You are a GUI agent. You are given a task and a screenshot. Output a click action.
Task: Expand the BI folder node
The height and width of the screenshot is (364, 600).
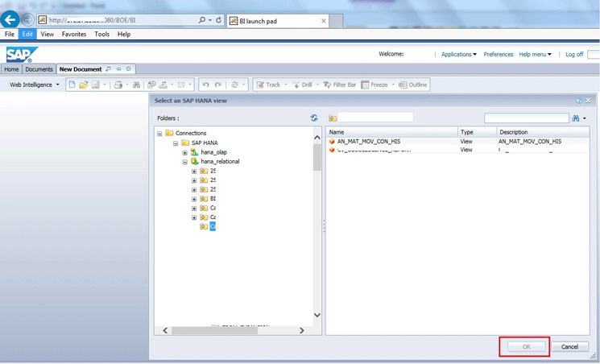[x=194, y=199]
